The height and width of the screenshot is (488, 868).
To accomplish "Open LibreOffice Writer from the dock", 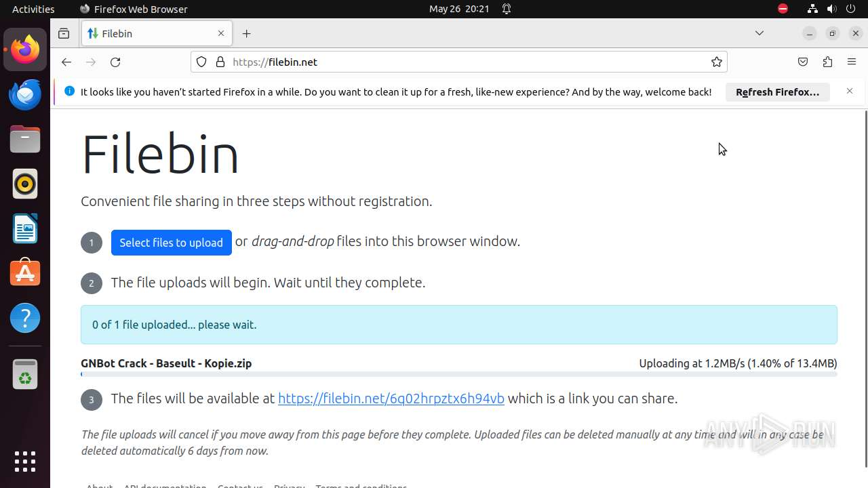I will 25,228.
